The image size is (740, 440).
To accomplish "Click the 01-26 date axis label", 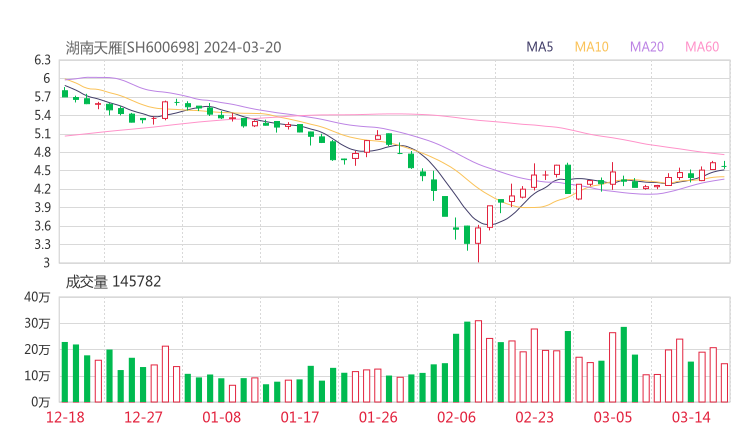I will tap(378, 417).
